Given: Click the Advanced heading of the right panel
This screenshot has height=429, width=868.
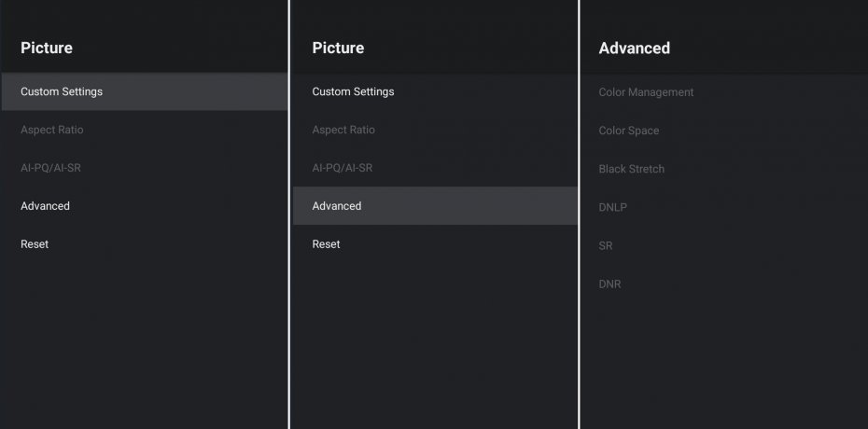Looking at the screenshot, I should coord(635,48).
